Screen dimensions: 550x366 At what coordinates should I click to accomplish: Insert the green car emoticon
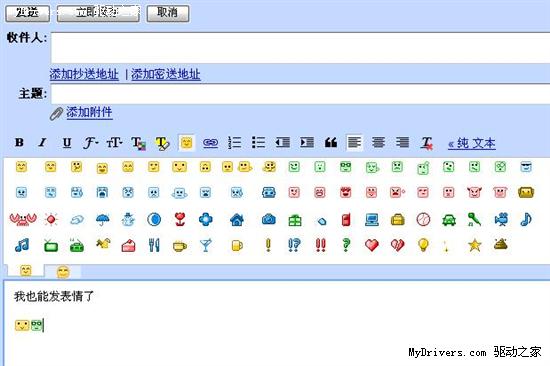click(449, 220)
